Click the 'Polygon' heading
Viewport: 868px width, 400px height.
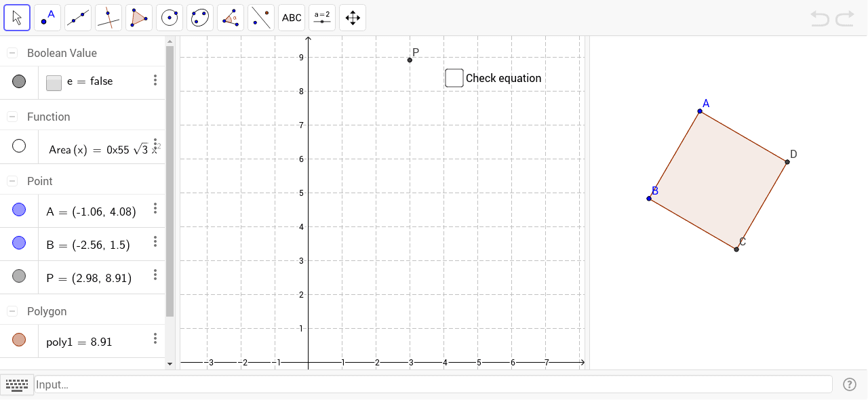pos(47,311)
